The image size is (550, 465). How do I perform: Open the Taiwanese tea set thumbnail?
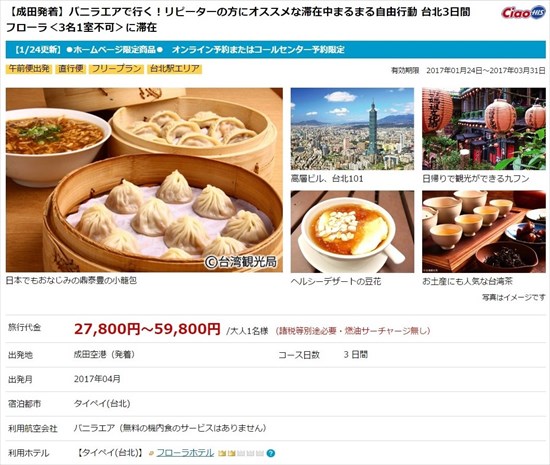(484, 232)
